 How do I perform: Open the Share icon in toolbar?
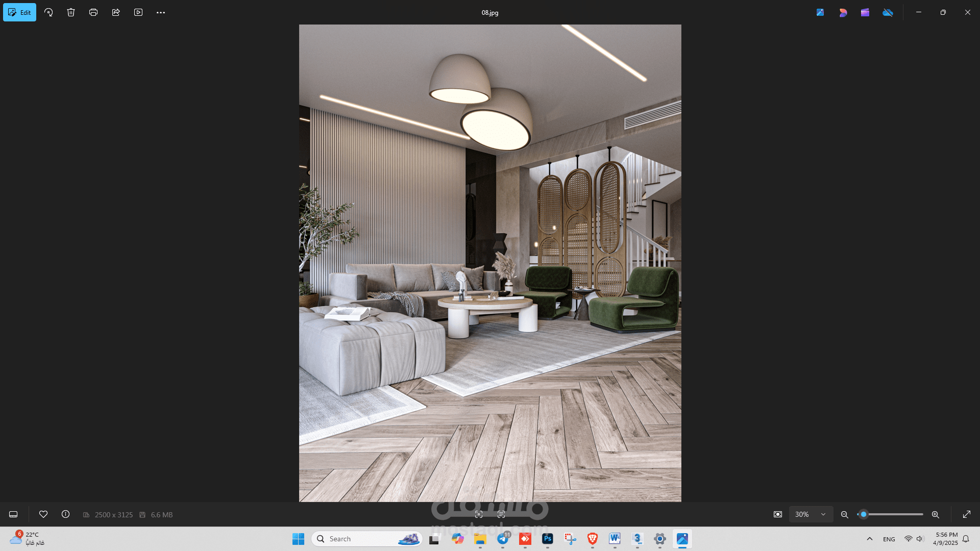[x=116, y=12]
